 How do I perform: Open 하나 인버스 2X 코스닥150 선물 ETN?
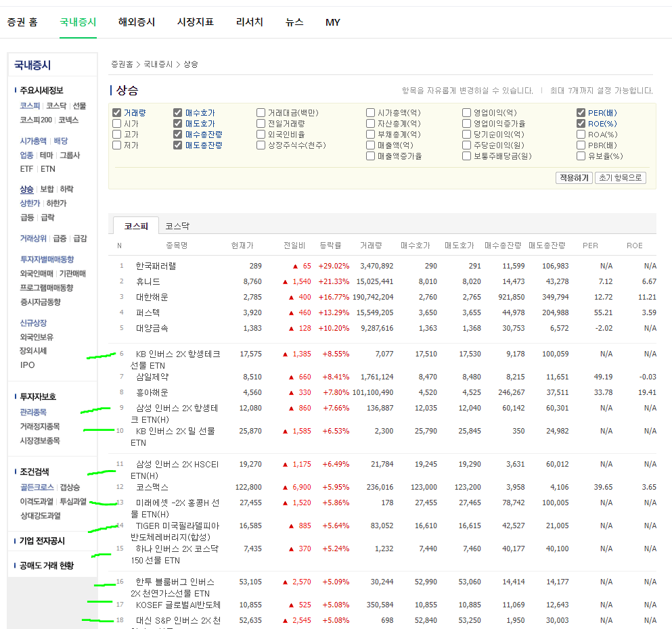coord(175,555)
